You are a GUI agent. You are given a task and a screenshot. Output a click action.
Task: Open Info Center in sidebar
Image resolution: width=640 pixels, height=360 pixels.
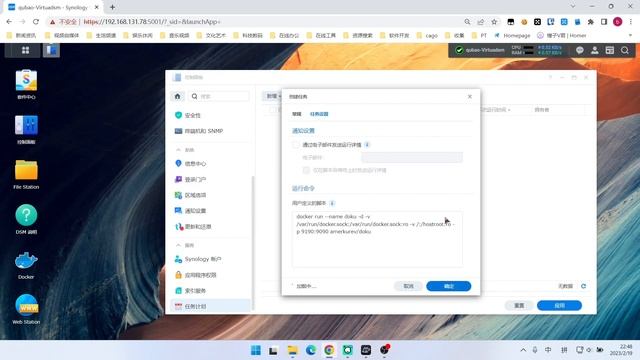[211, 164]
